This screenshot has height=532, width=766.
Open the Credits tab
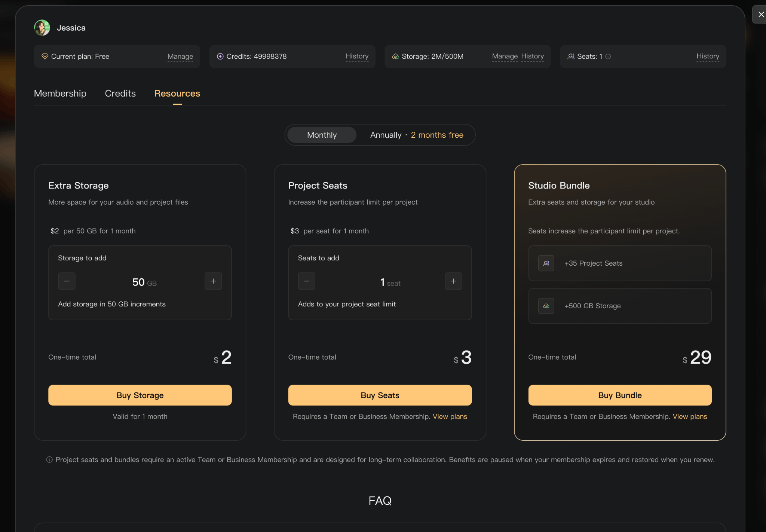point(120,94)
